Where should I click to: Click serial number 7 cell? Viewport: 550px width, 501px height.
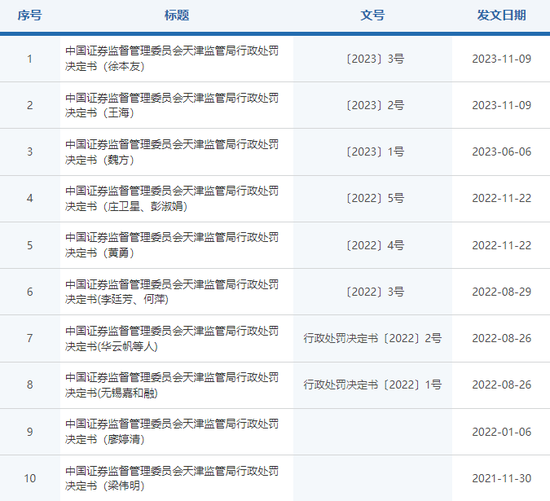tap(30, 338)
